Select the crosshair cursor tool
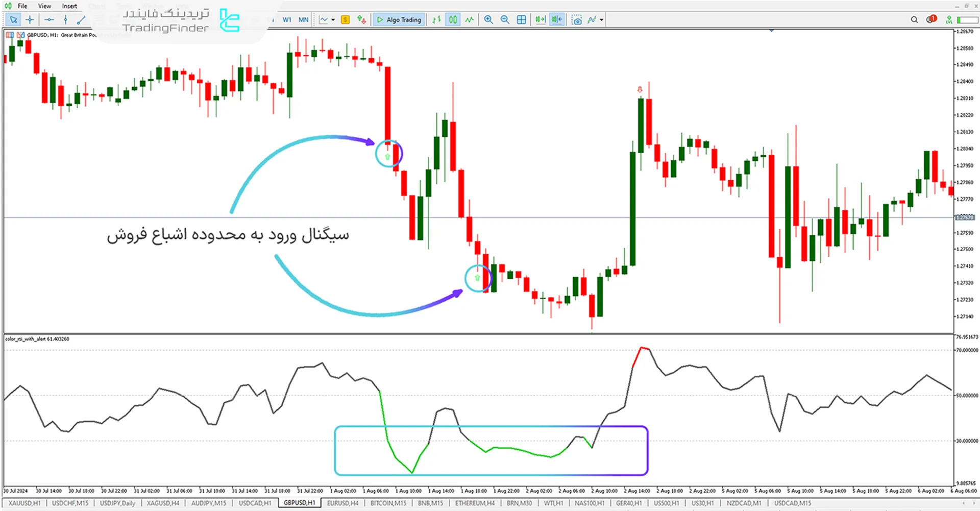Viewport: 980px width, 511px height. [30, 20]
